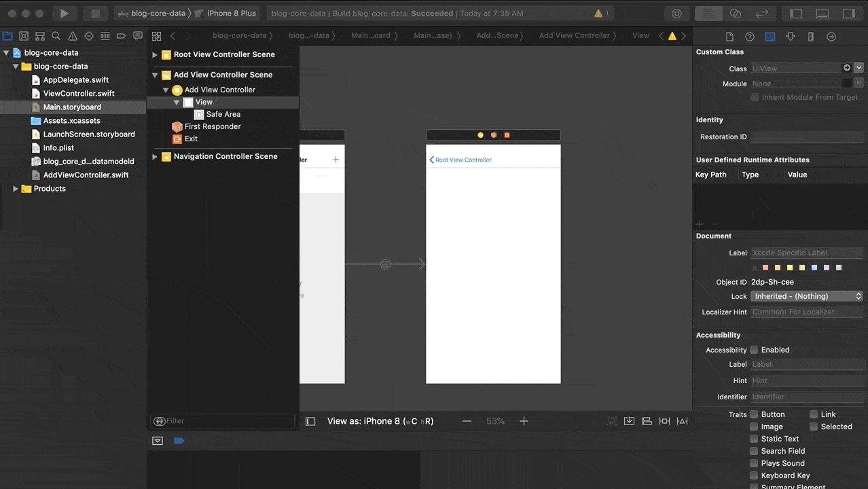Toggle document outline sidebar button
The width and height of the screenshot is (868, 489).
310,421
